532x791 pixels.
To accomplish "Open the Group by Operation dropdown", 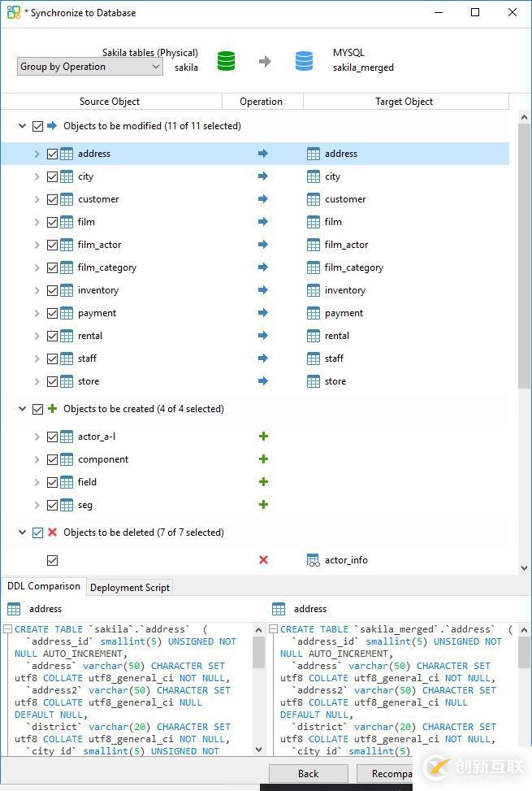I will (x=89, y=67).
